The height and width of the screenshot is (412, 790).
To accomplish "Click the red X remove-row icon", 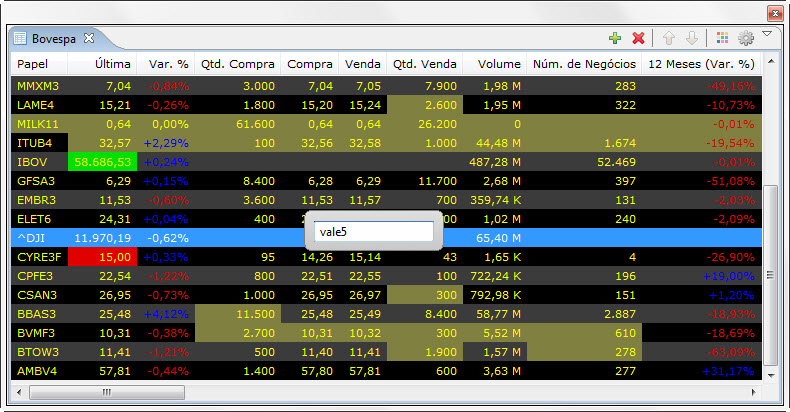I will pyautogui.click(x=638, y=38).
